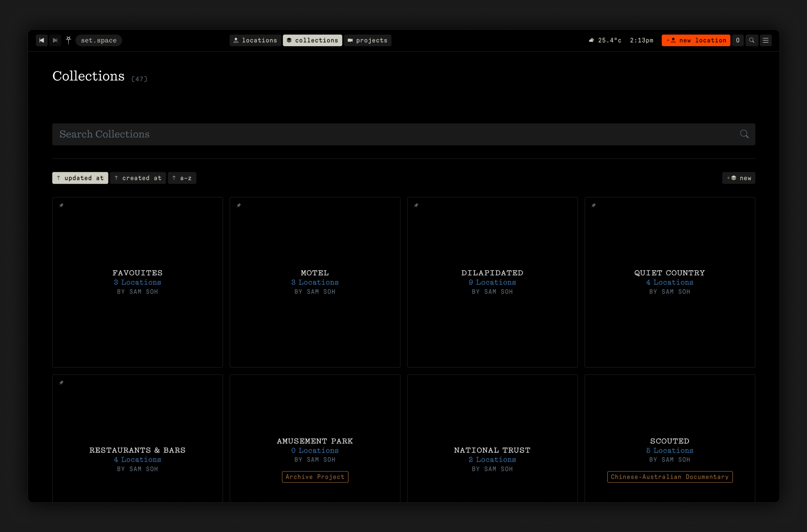Add a new location
The width and height of the screenshot is (807, 532).
696,40
